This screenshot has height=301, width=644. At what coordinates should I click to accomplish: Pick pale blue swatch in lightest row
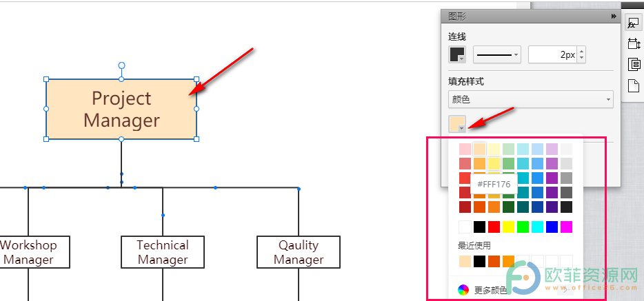(x=537, y=149)
